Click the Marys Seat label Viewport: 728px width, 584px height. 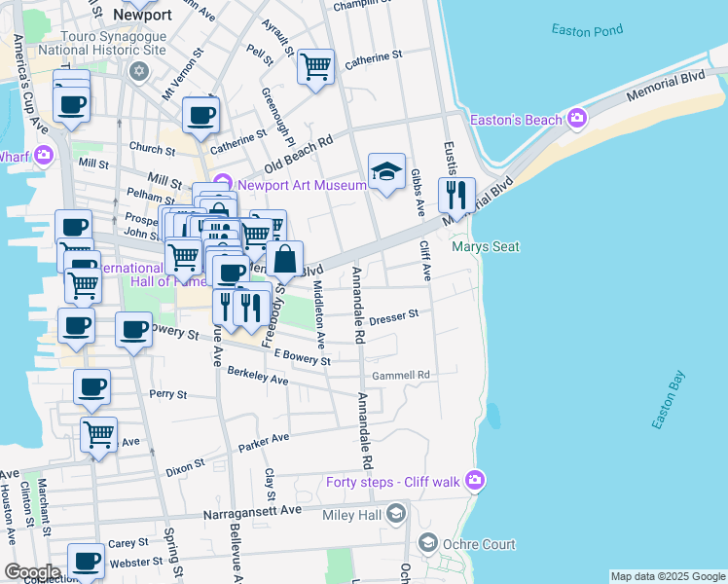486,246
